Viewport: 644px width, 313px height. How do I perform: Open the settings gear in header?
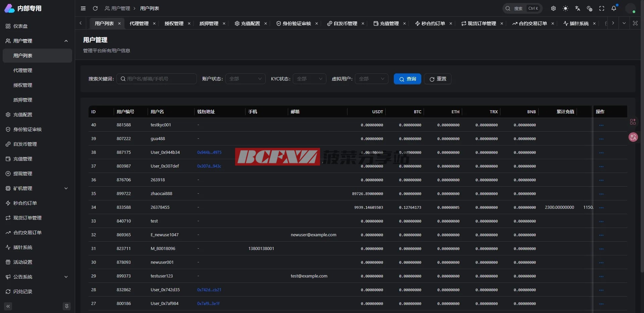(x=553, y=8)
